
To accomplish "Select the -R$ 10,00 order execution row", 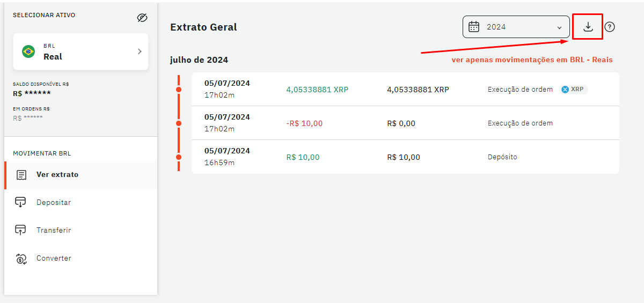I will (405, 123).
